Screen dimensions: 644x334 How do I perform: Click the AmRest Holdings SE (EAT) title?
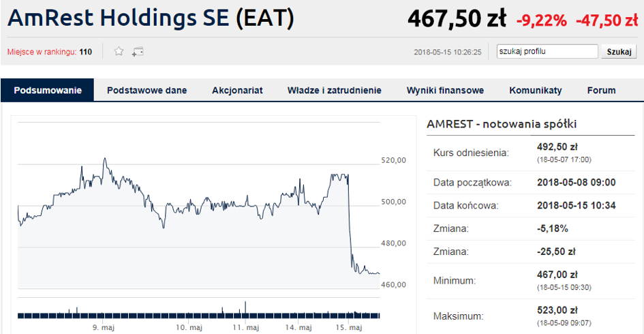click(x=151, y=18)
